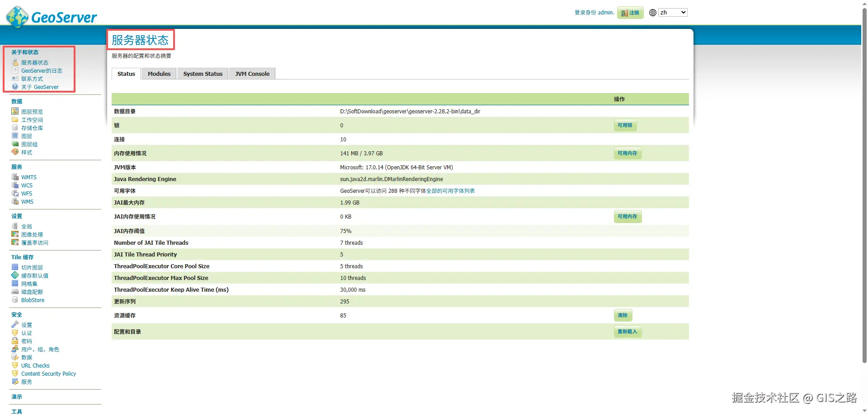This screenshot has width=868, height=415.
Task: Click the JVM version text Microsoft: 17.0.14
Action: coord(396,168)
